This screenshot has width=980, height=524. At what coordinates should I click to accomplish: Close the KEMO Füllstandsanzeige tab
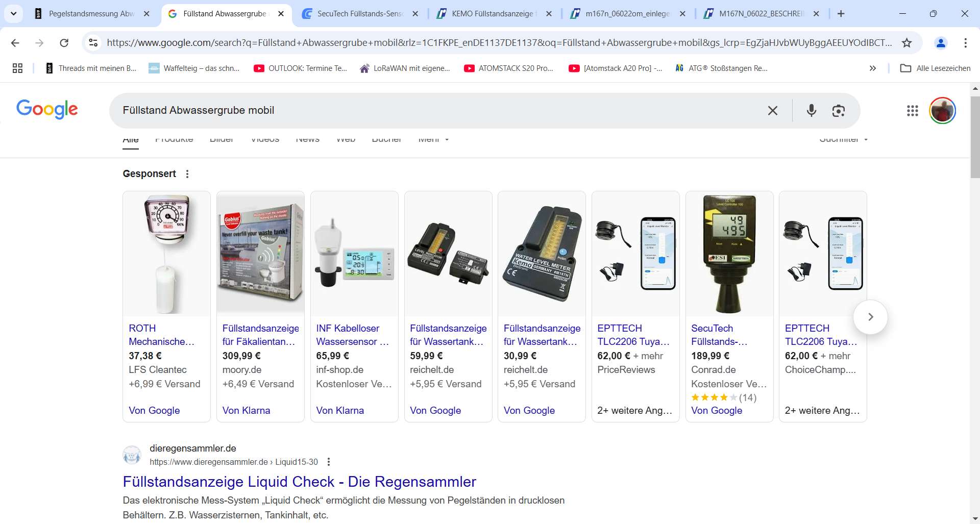coord(549,14)
